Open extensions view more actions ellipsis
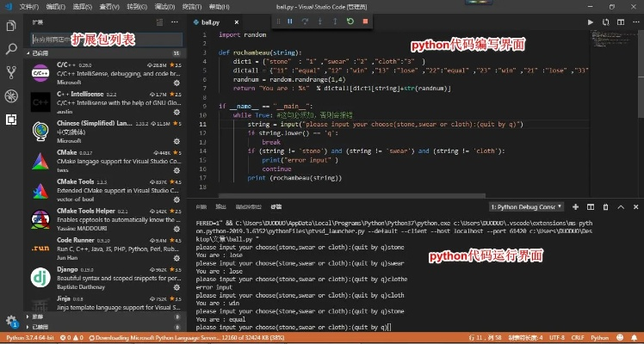Image resolution: width=644 pixels, height=344 pixels. coord(176,21)
